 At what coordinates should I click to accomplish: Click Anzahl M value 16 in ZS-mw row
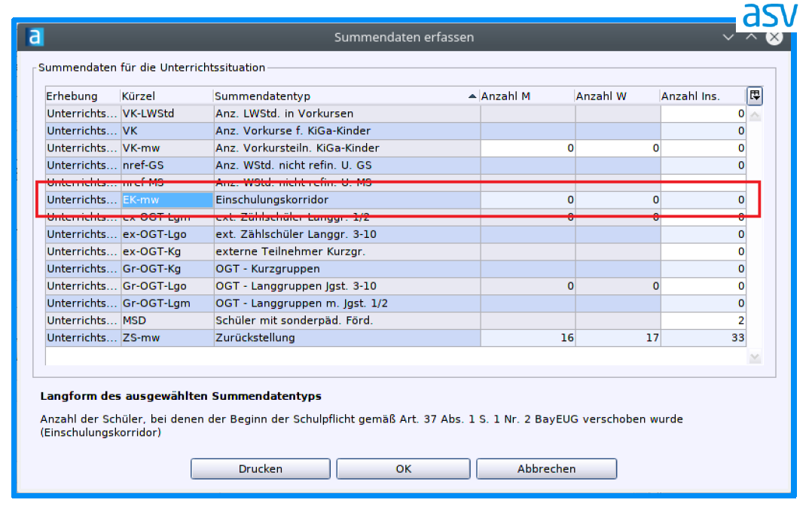[528, 338]
